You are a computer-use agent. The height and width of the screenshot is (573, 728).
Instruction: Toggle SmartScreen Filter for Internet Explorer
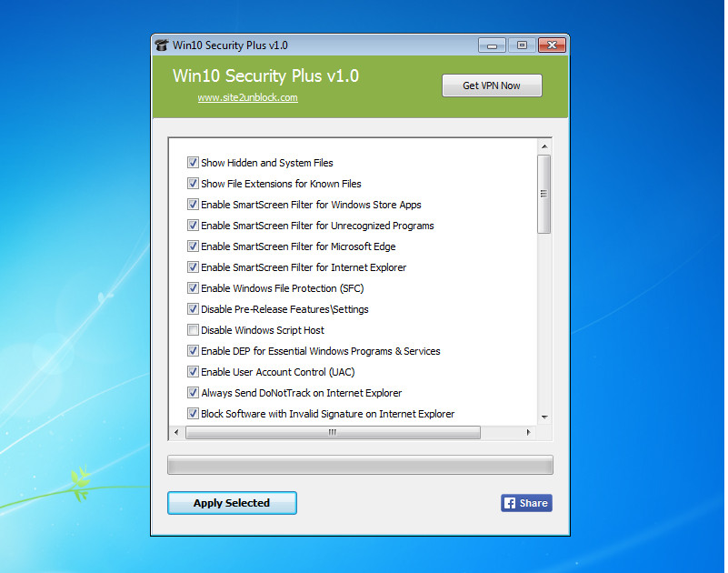tap(193, 266)
